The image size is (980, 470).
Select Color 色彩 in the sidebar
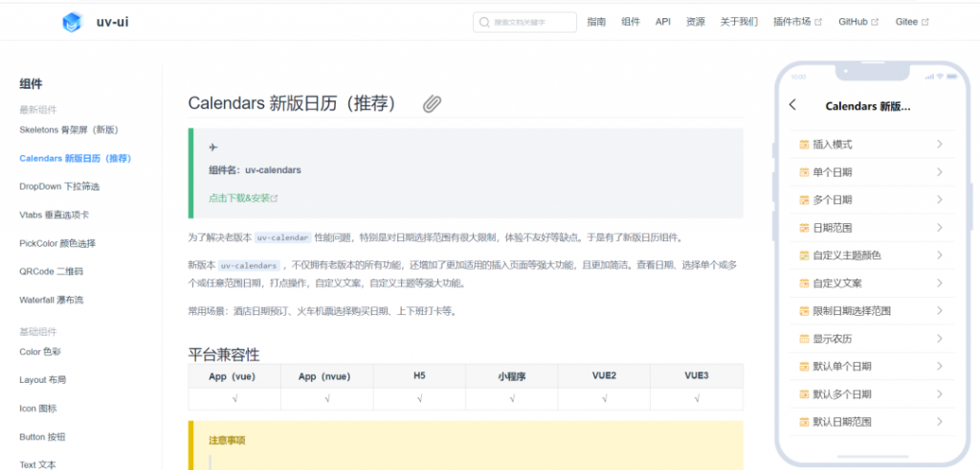(40, 352)
